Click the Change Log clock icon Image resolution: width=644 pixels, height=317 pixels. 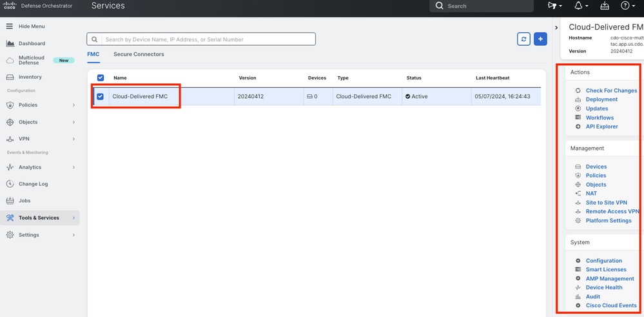[10, 184]
